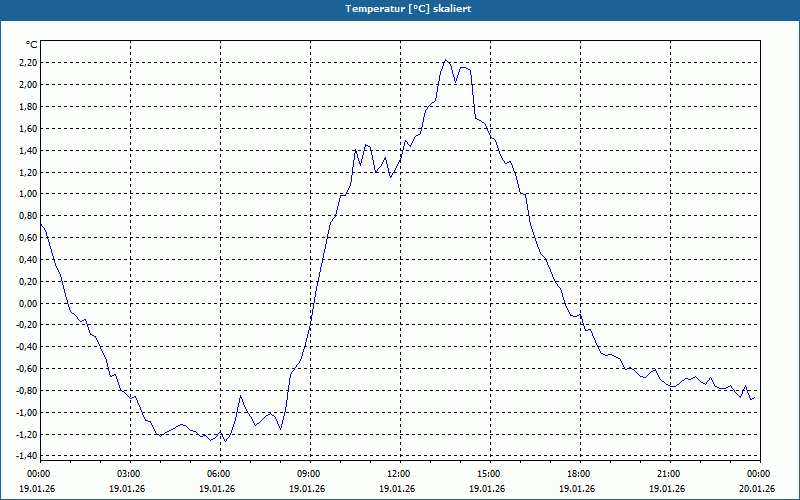The height and width of the screenshot is (500, 800).
Task: Select the "-0,40" y-axis label
Action: pos(27,347)
